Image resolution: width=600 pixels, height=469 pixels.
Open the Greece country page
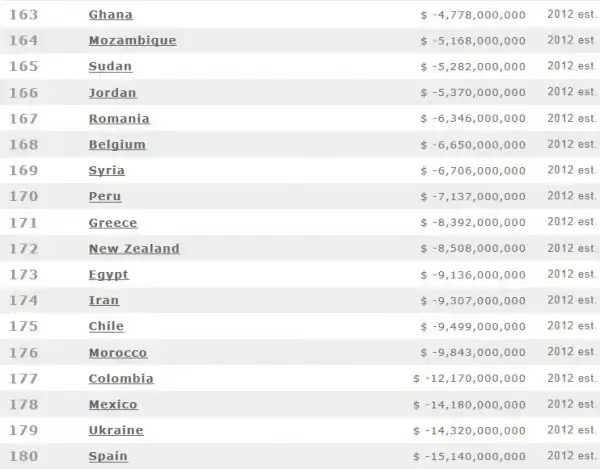pyautogui.click(x=113, y=223)
